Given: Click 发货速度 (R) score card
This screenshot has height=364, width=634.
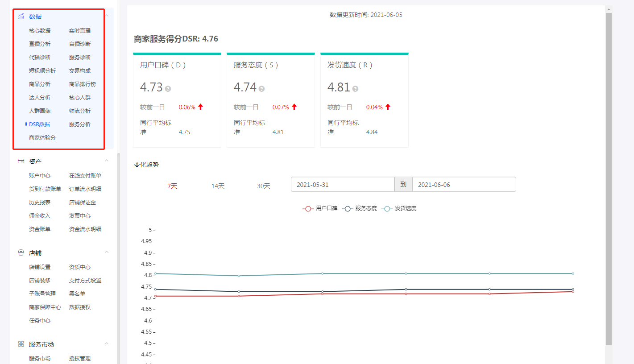Looking at the screenshot, I should pos(365,100).
